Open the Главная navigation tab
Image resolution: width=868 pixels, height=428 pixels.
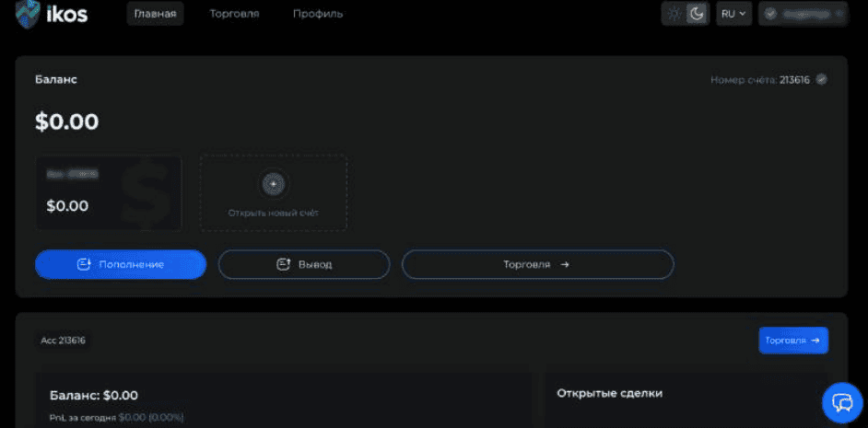[x=154, y=14]
